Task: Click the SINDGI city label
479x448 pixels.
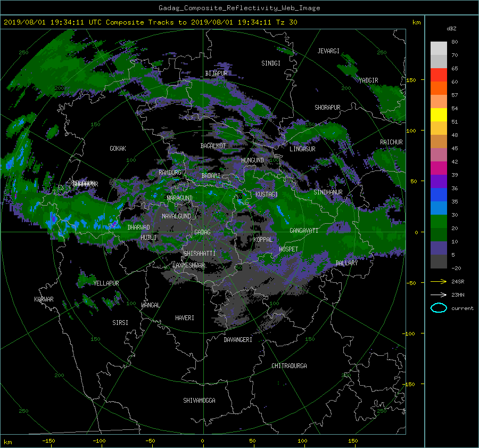Action: 271,63
